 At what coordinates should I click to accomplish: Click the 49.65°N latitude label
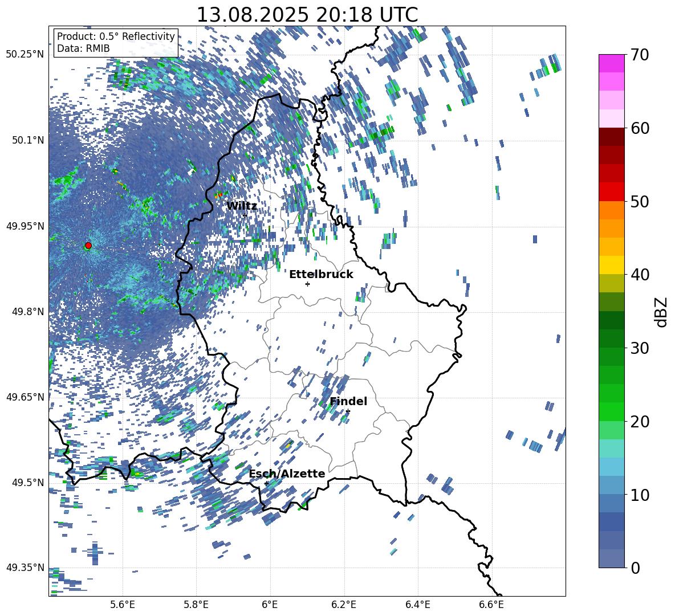click(x=25, y=397)
